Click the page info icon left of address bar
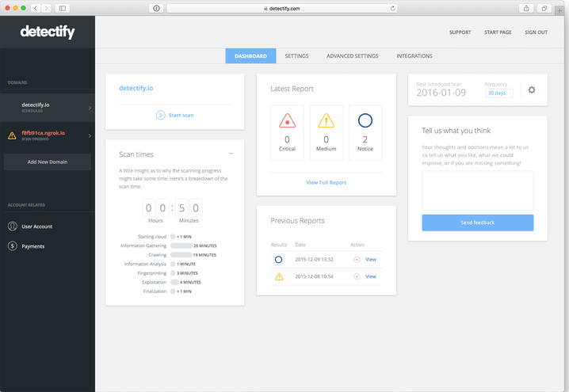 point(156,9)
